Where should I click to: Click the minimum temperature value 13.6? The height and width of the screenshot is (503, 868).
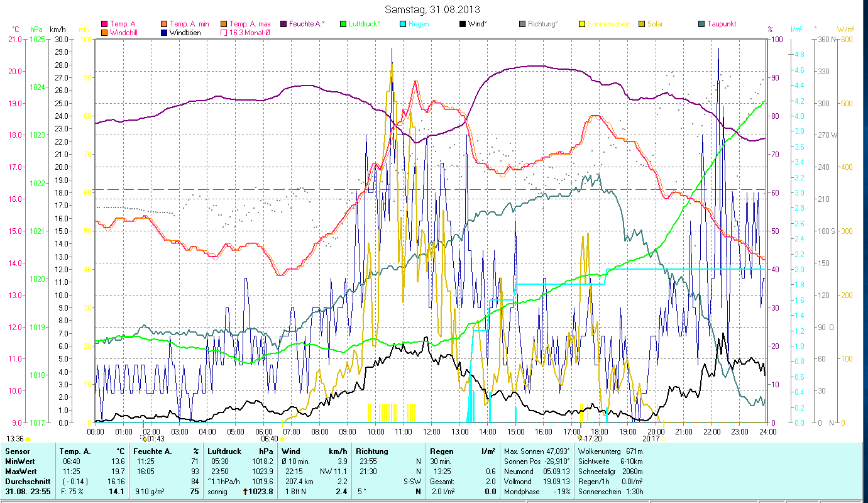click(118, 462)
